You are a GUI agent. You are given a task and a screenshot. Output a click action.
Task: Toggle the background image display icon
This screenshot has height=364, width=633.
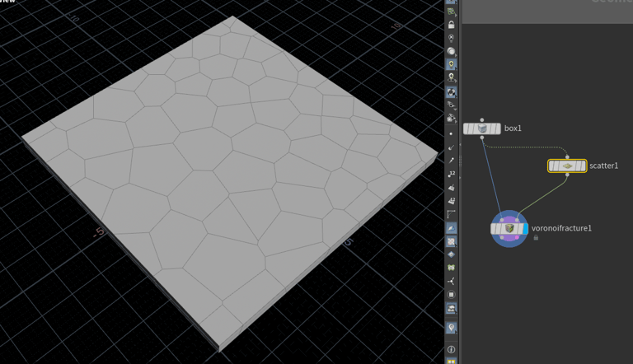pyautogui.click(x=452, y=308)
